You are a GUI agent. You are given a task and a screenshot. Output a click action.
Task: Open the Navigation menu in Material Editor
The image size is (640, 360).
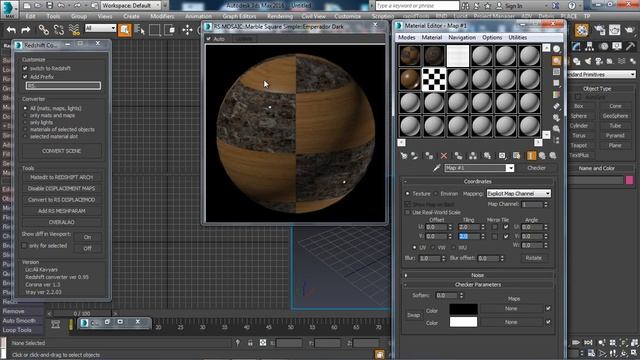tap(462, 37)
